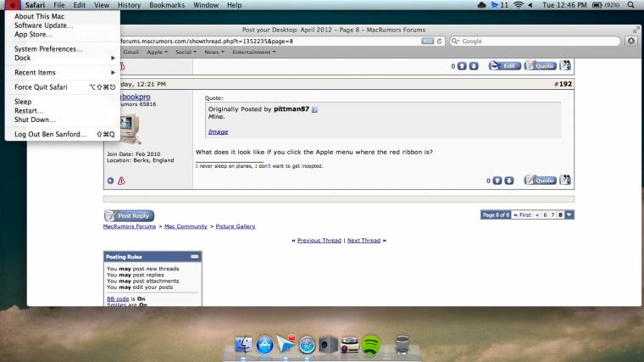The image size is (644, 362).
Task: Click Sparrow mail status icon showing 11
Action: [500, 5]
